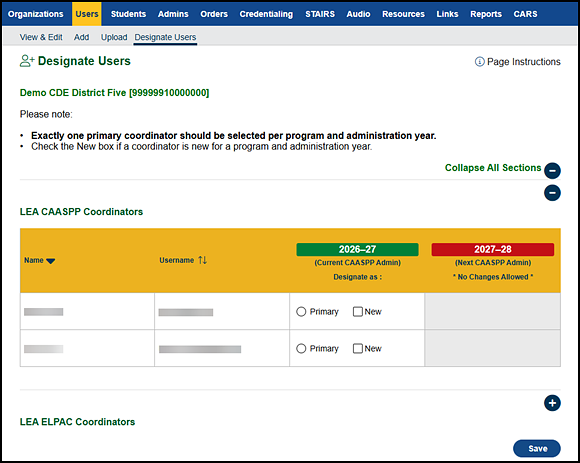
Task: Open the Resources menu
Action: 403,14
